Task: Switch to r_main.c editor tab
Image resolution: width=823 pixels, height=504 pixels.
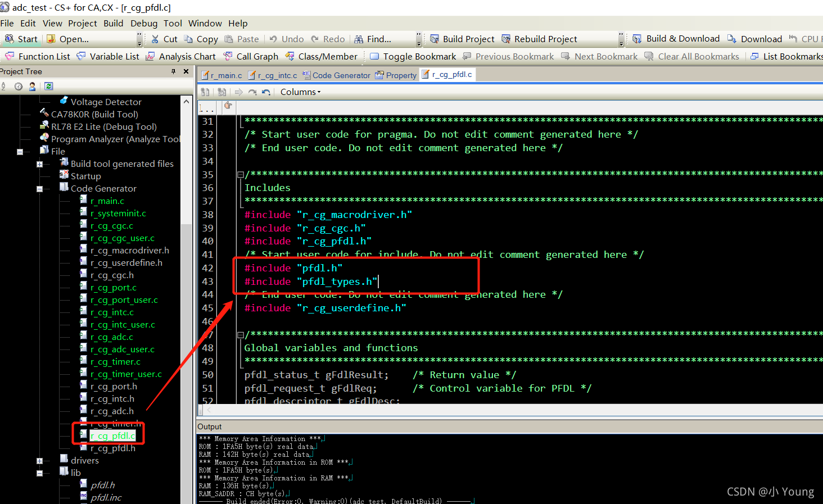Action: click(x=221, y=75)
